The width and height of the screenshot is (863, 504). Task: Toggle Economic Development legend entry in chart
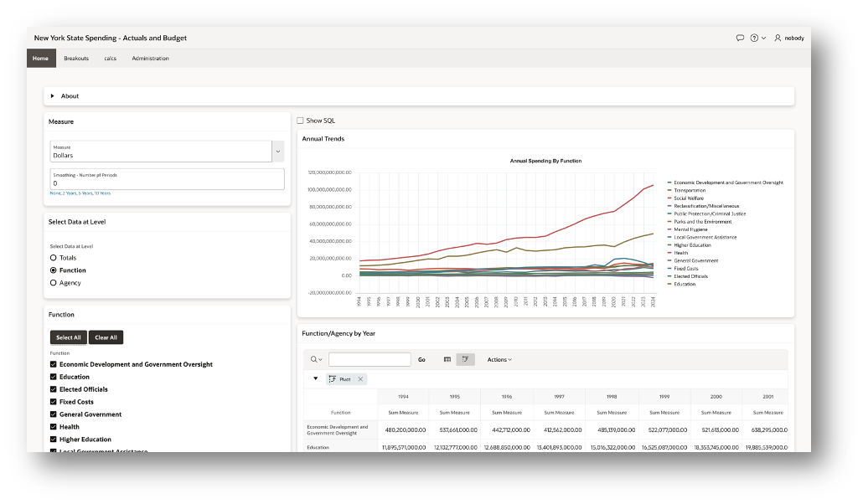726,183
